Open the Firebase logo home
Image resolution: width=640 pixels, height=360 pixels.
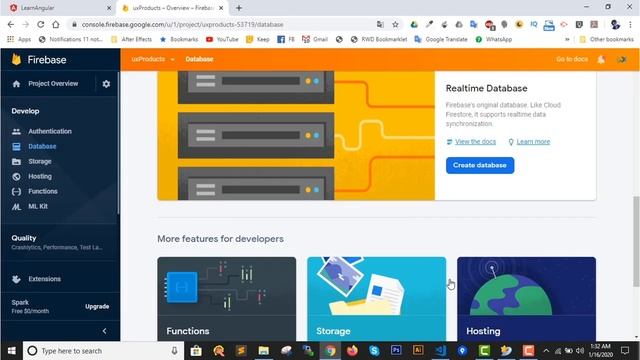point(39,60)
